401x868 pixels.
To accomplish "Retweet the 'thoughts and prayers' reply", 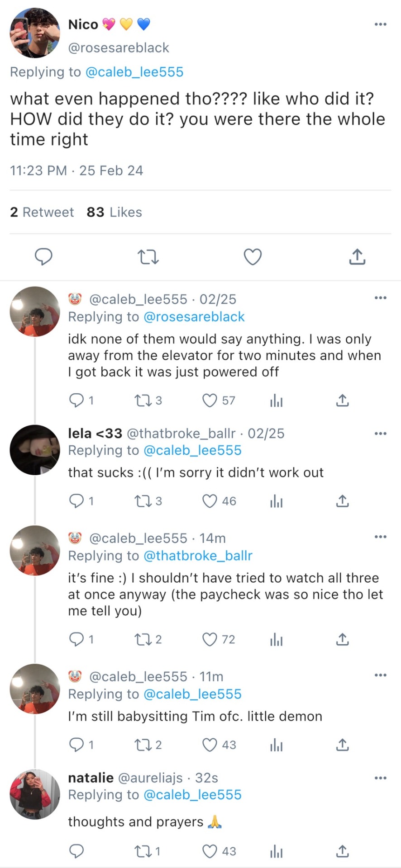I will click(141, 852).
